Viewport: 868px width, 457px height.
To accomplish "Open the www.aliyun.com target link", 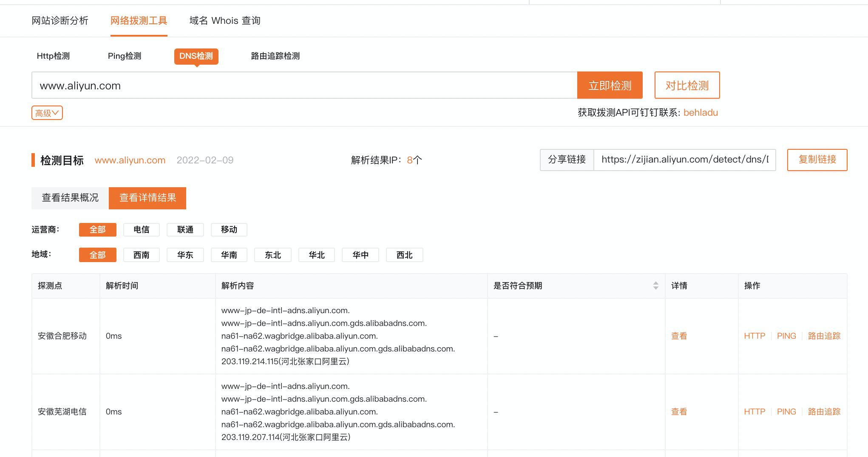I will pyautogui.click(x=130, y=160).
